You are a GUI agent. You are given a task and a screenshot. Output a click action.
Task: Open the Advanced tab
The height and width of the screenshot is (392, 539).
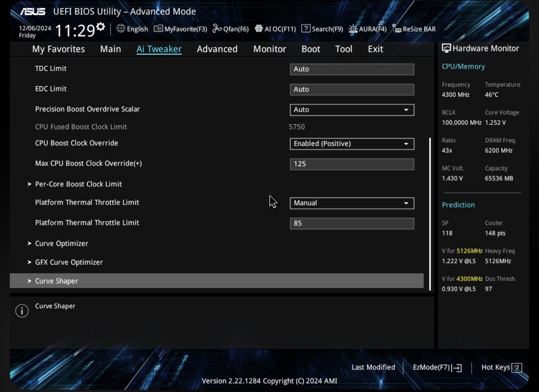tap(217, 49)
